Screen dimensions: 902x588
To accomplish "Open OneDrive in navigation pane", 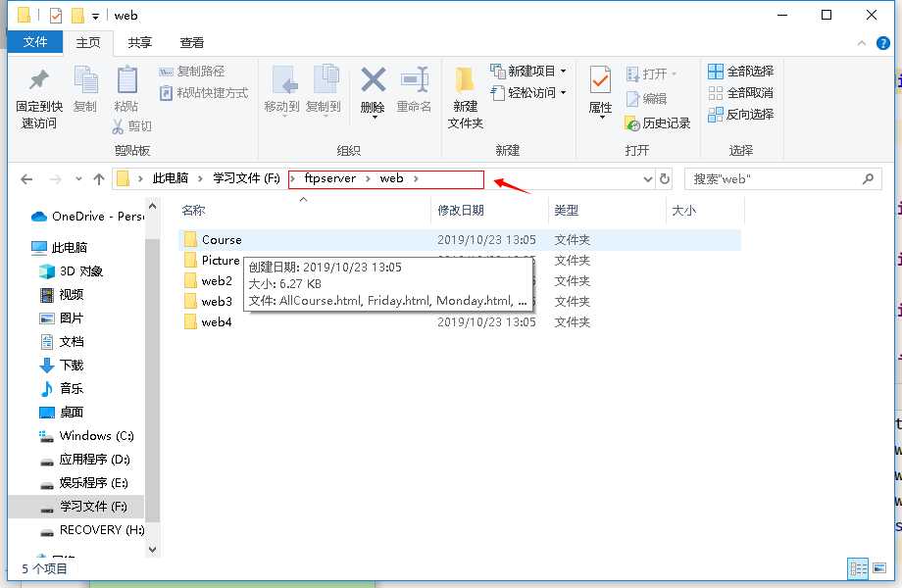I will 86,217.
